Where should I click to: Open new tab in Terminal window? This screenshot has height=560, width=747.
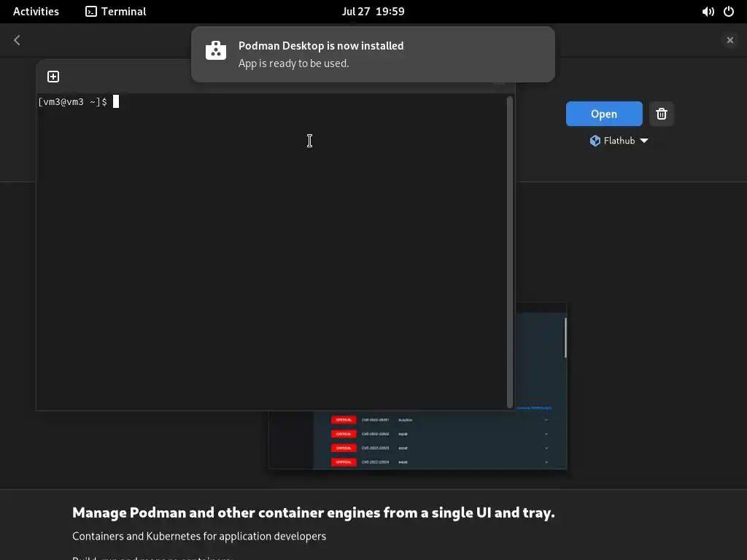(53, 77)
